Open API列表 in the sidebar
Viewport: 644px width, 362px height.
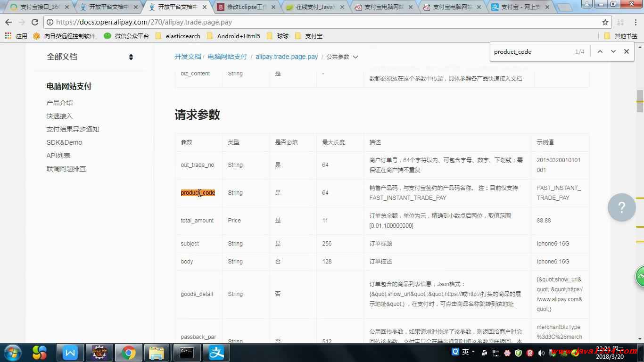pos(58,156)
